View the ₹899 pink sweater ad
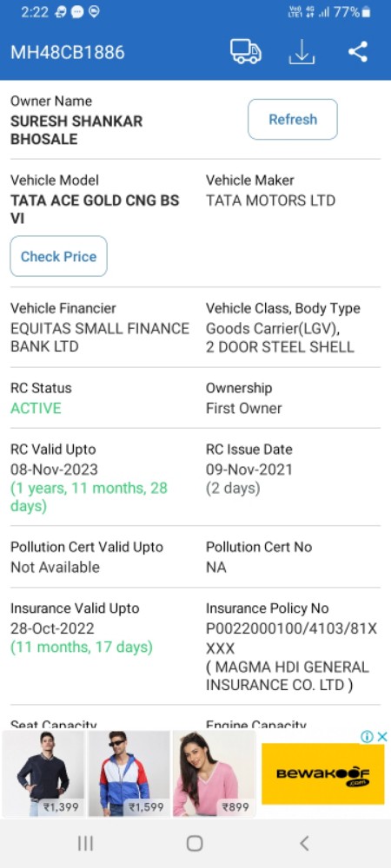 pos(214,773)
